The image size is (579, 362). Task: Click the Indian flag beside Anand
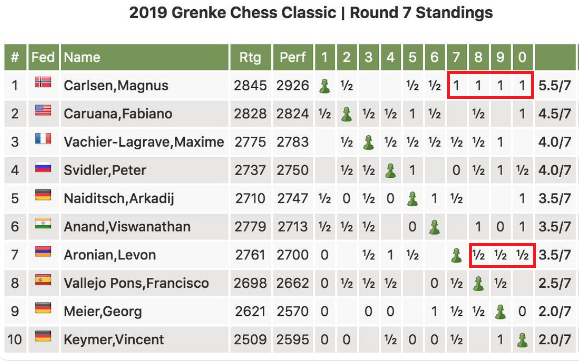click(x=43, y=223)
